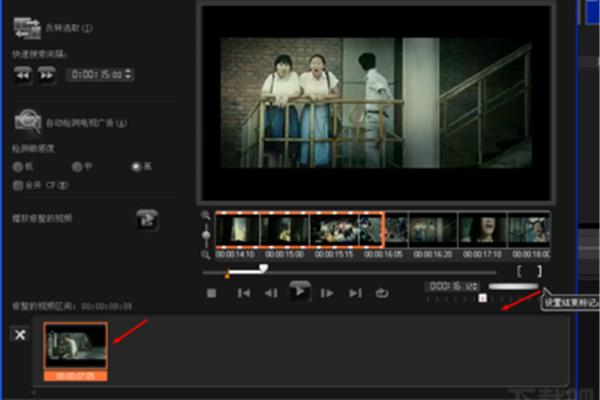Step back one frame with the previous frame button
600x400 pixels.
coord(271,294)
